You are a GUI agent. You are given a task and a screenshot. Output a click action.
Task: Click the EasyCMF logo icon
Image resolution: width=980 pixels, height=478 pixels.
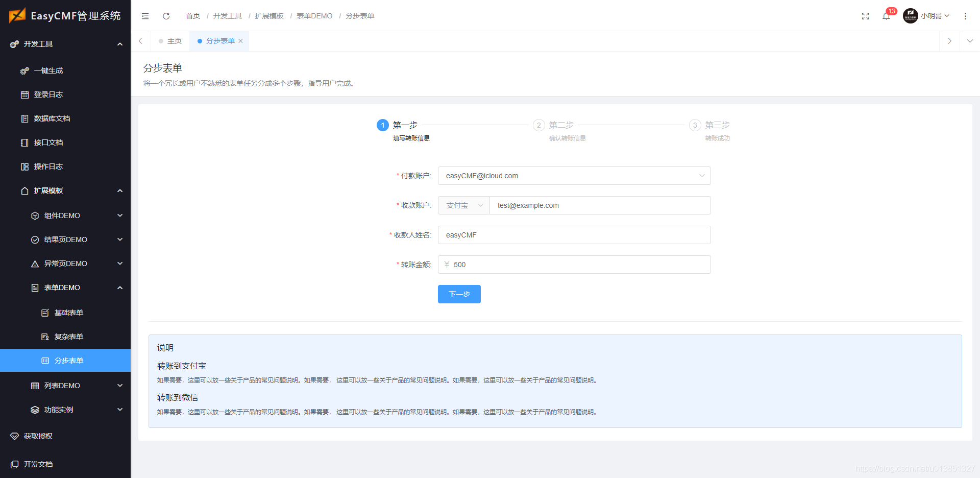pos(17,15)
